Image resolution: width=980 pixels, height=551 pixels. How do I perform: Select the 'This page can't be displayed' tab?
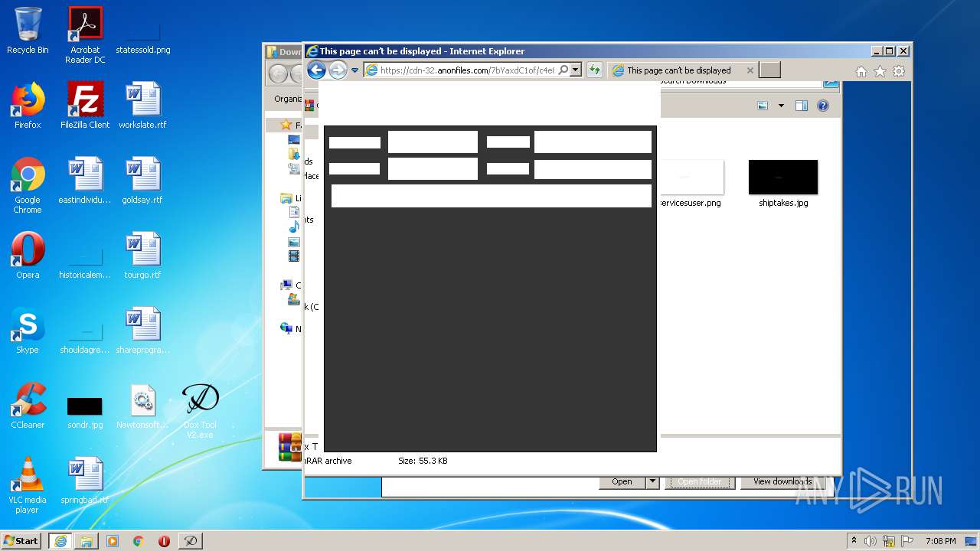[x=678, y=70]
